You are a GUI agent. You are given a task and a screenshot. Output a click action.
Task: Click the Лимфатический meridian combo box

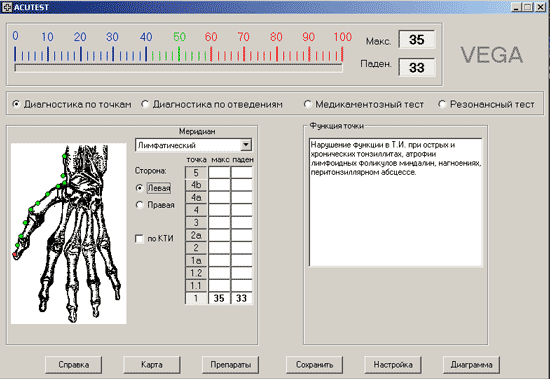tap(193, 145)
